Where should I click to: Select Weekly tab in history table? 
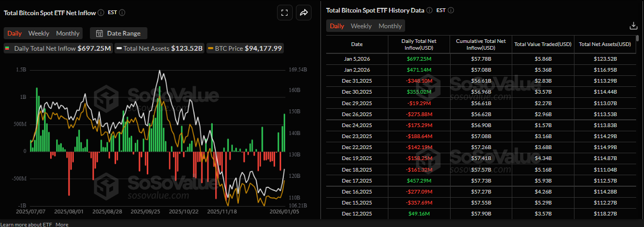coord(361,26)
